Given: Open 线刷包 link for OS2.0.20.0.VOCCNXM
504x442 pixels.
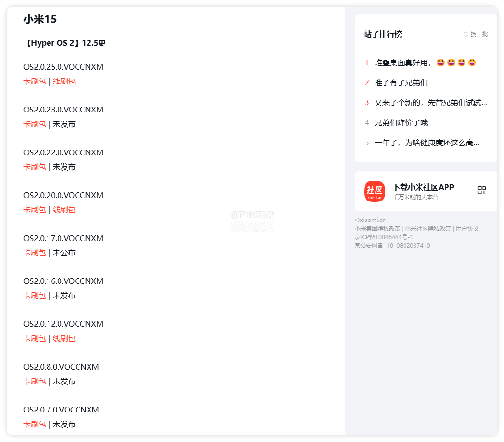Looking at the screenshot, I should pos(64,210).
